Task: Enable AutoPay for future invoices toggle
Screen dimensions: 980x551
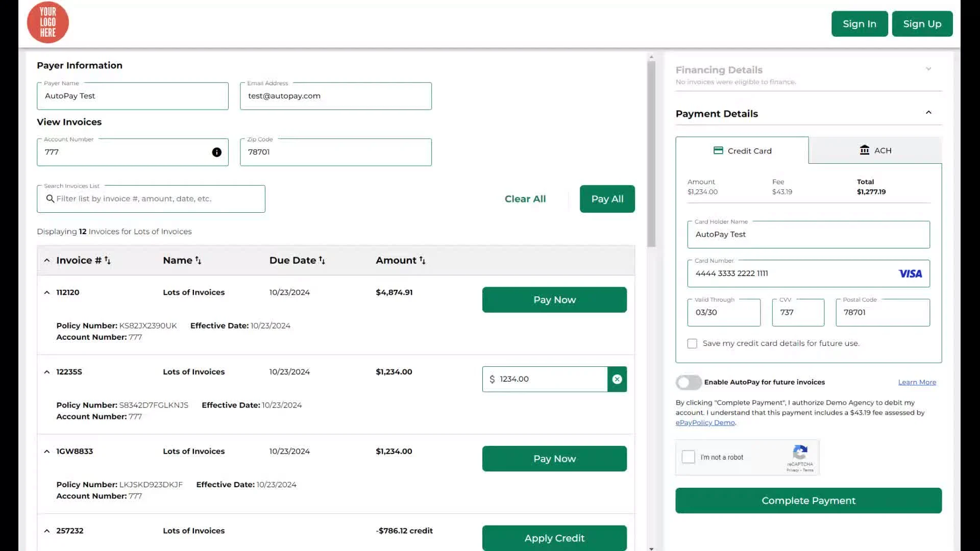Action: [688, 382]
